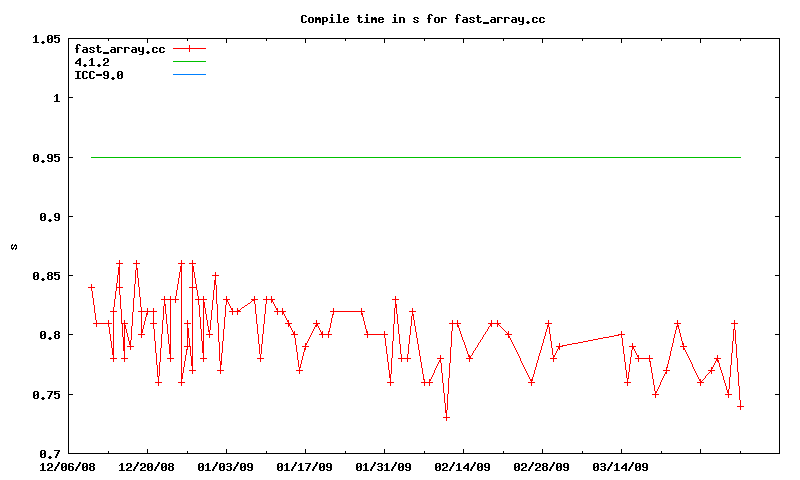Click the 01/03/09 x-axis date label
This screenshot has width=800, height=480.
[226, 467]
